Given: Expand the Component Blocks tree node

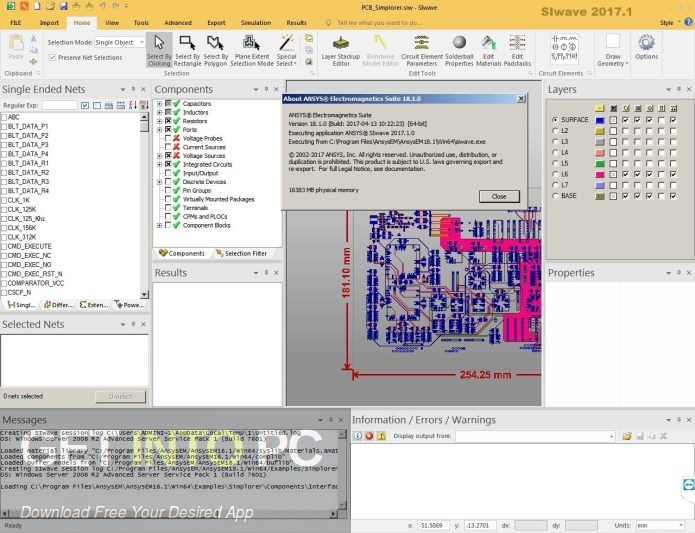Looking at the screenshot, I should pos(159,226).
